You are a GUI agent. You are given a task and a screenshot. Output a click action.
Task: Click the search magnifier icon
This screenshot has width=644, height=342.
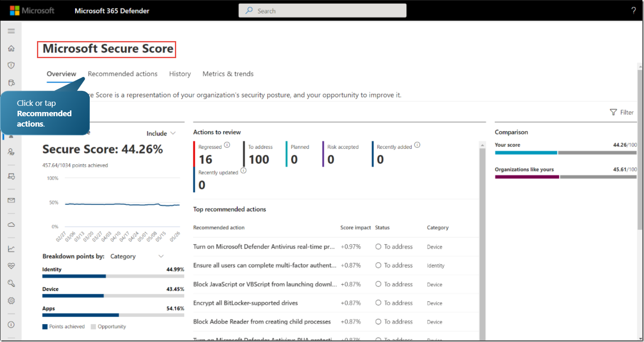(249, 10)
